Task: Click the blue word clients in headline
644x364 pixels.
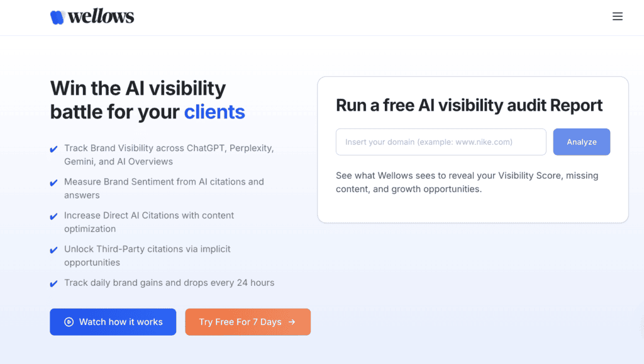Action: pyautogui.click(x=214, y=112)
